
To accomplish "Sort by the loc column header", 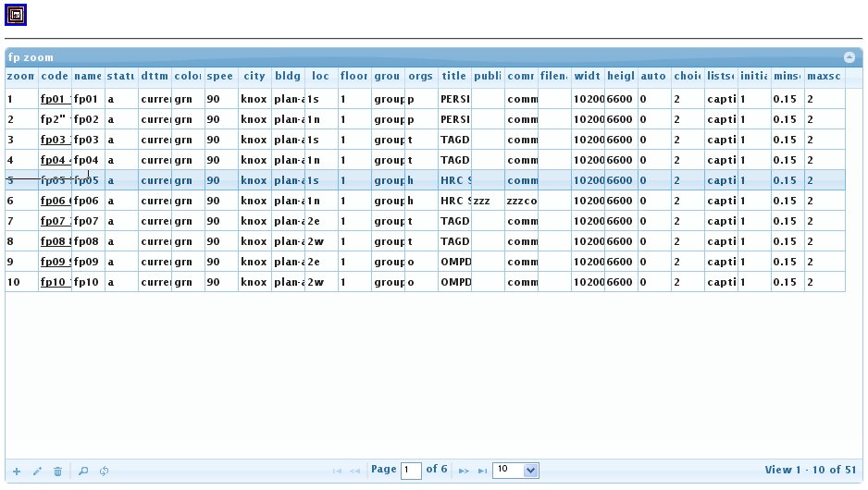I will (x=321, y=77).
